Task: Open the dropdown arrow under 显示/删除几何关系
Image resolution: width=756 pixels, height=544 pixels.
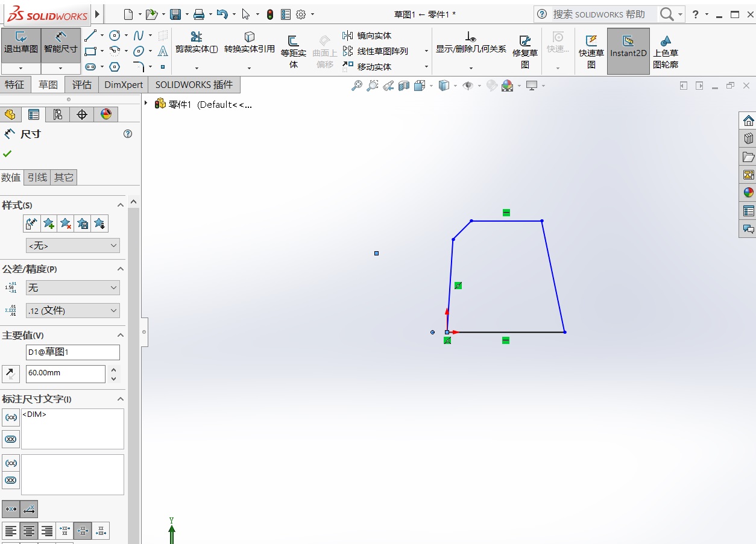Action: click(471, 67)
